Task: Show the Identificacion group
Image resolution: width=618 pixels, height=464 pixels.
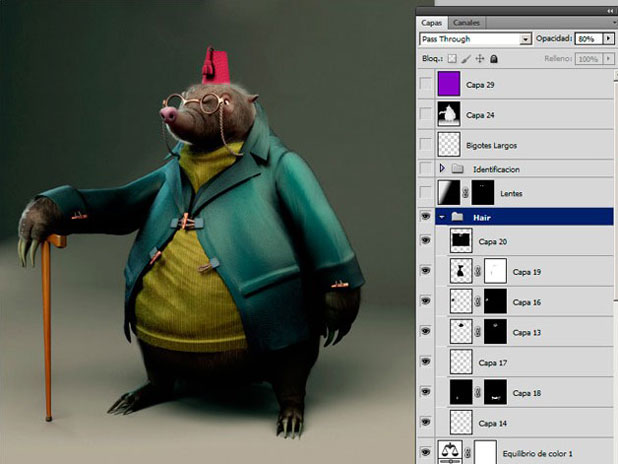Action: click(x=426, y=169)
